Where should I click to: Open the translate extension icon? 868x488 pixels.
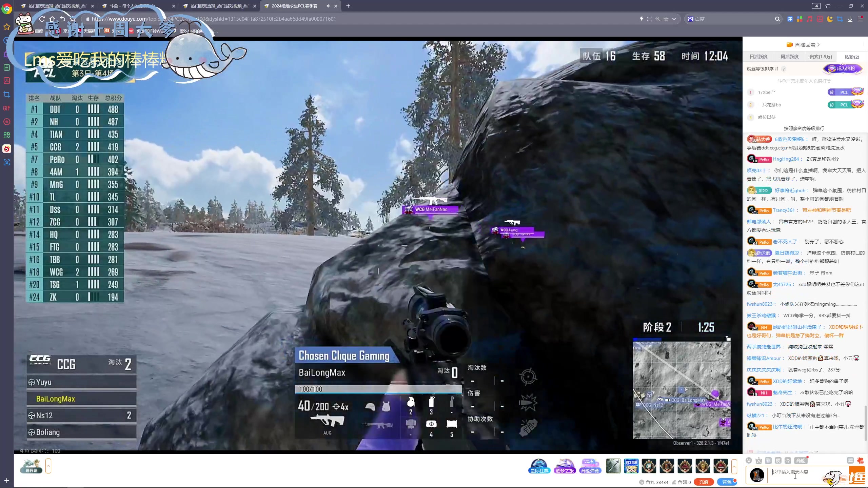pyautogui.click(x=790, y=19)
